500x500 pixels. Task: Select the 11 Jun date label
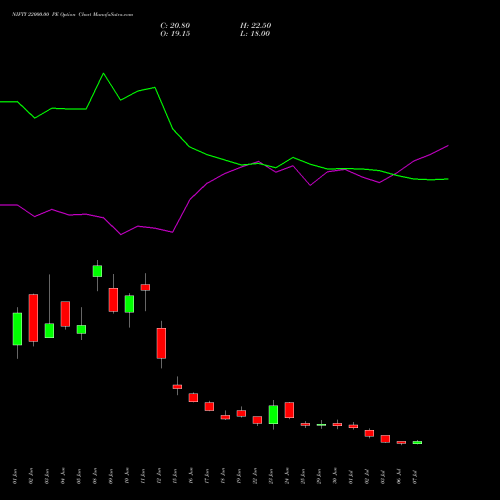[x=143, y=476]
